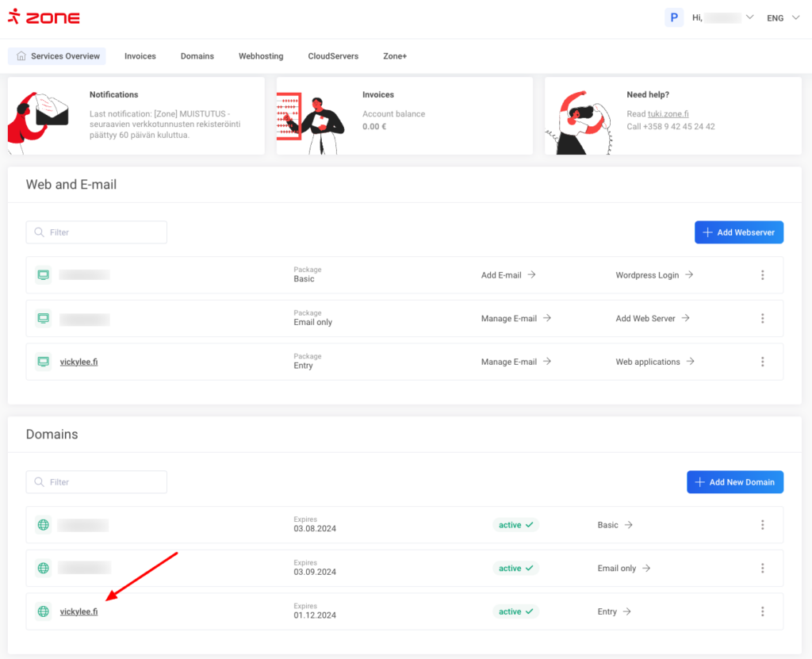Click the Add New Domain button
Viewport: 812px width, 659px height.
click(734, 482)
